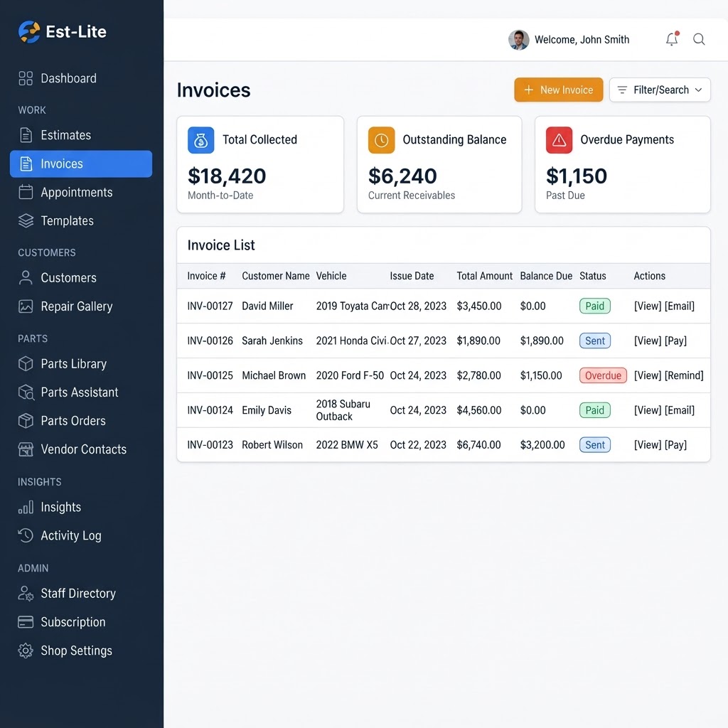Click vehicle 2022 BMW X5

pyautogui.click(x=347, y=445)
